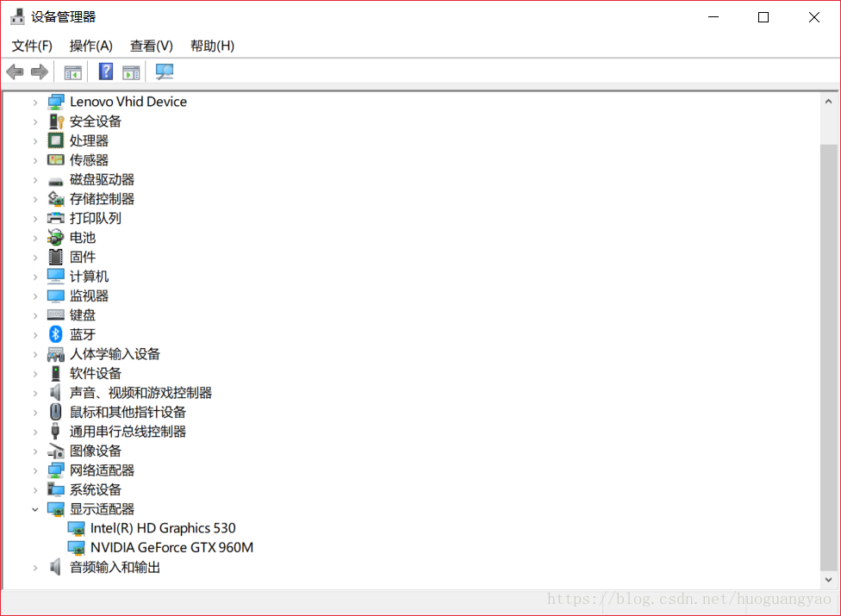Open the 帮助(H) menu
This screenshot has height=616, width=841.
[212, 47]
